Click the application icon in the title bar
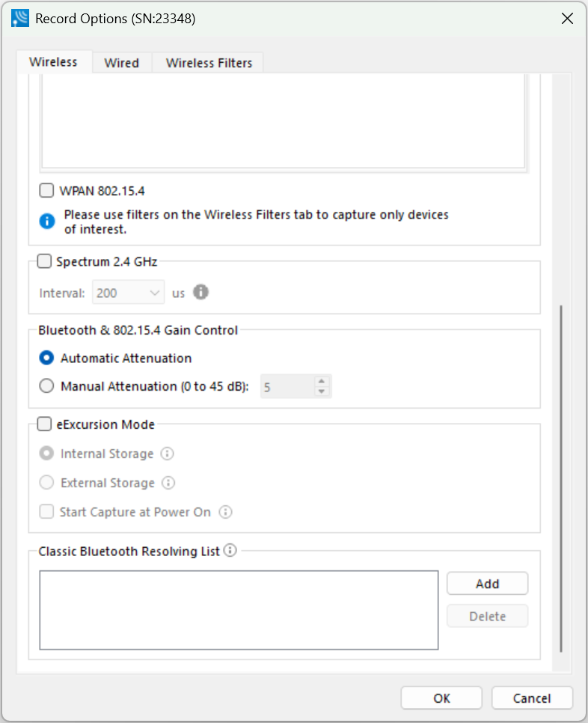 (20, 19)
